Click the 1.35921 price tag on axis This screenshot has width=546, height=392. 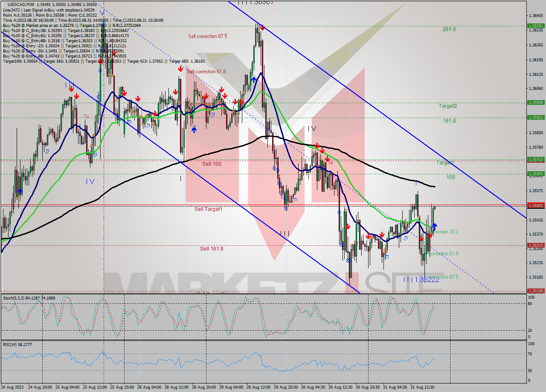coord(536,117)
